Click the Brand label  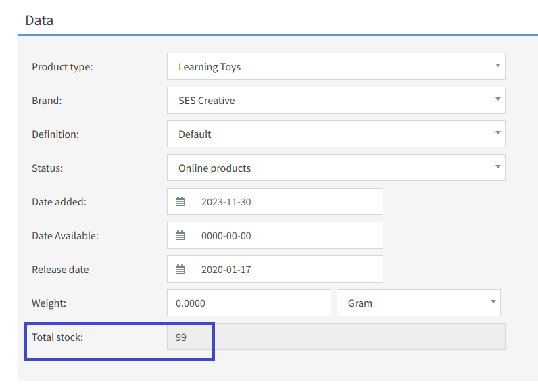47,101
